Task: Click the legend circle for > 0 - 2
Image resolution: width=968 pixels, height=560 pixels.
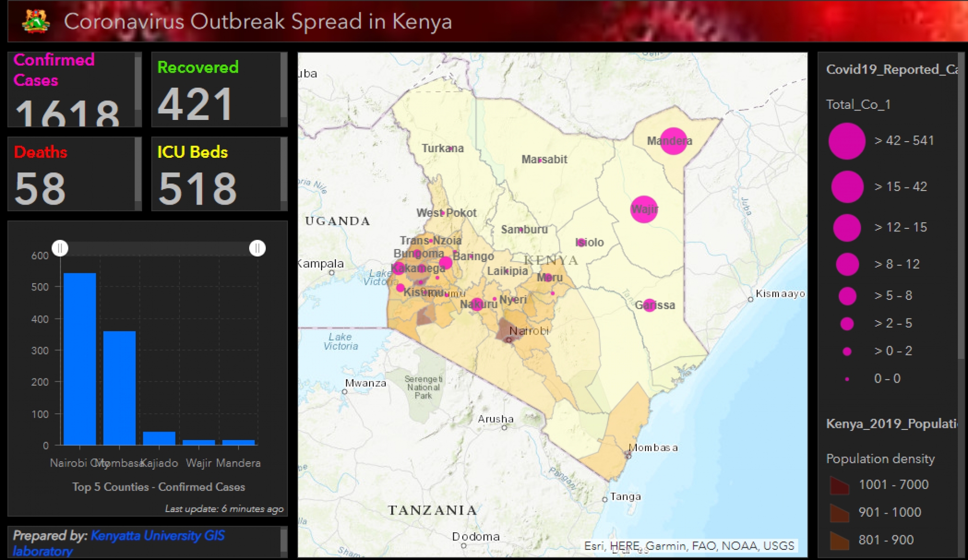Action: point(847,351)
